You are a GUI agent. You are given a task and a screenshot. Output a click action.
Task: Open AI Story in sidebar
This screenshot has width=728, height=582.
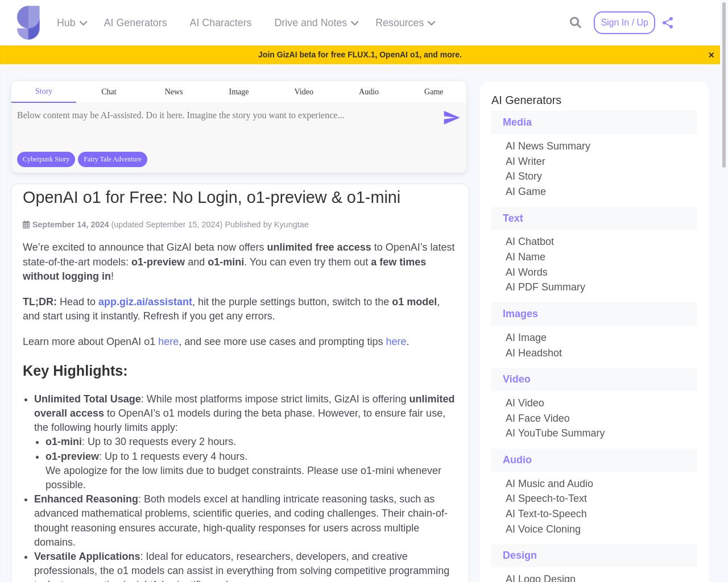(524, 176)
